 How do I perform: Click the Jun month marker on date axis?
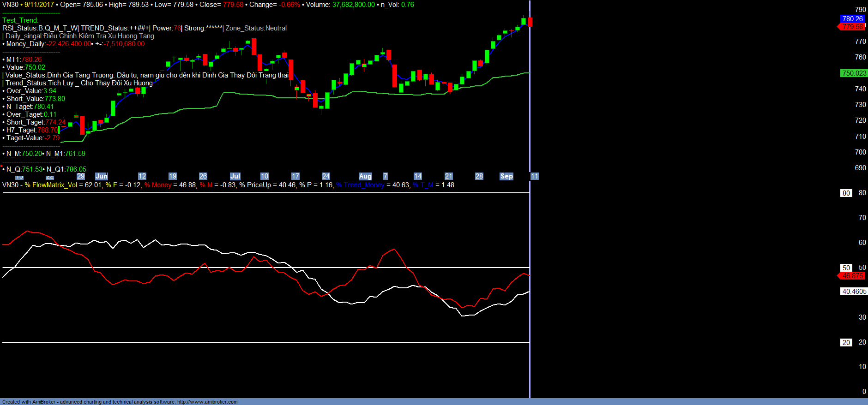coord(101,176)
